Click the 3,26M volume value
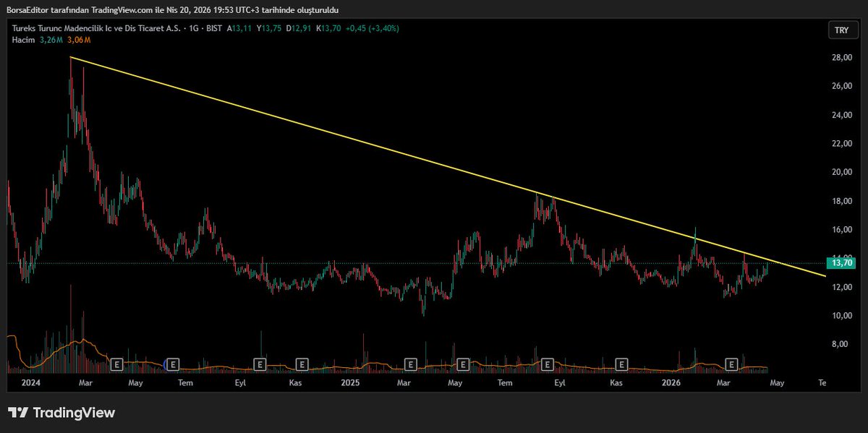Viewport: 868px width, 433px height. point(51,39)
